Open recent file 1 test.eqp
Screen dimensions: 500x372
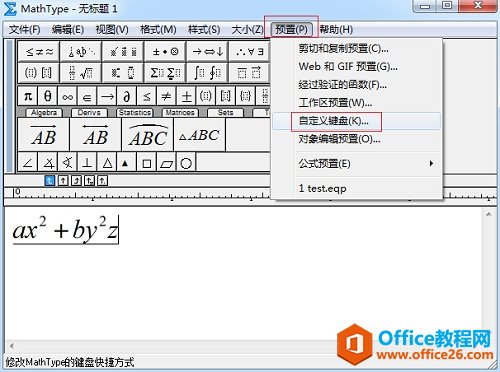(x=357, y=188)
